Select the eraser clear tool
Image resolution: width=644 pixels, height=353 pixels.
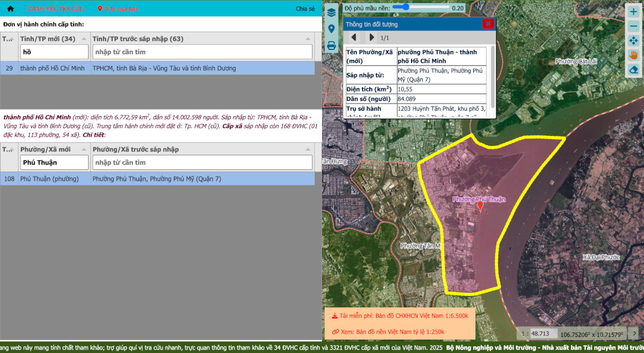click(633, 69)
